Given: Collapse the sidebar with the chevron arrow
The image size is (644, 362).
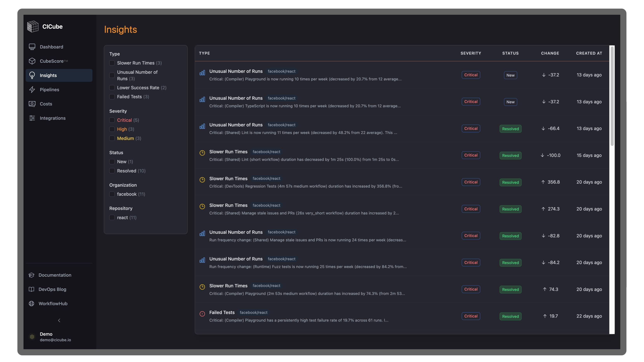Looking at the screenshot, I should click(x=59, y=320).
